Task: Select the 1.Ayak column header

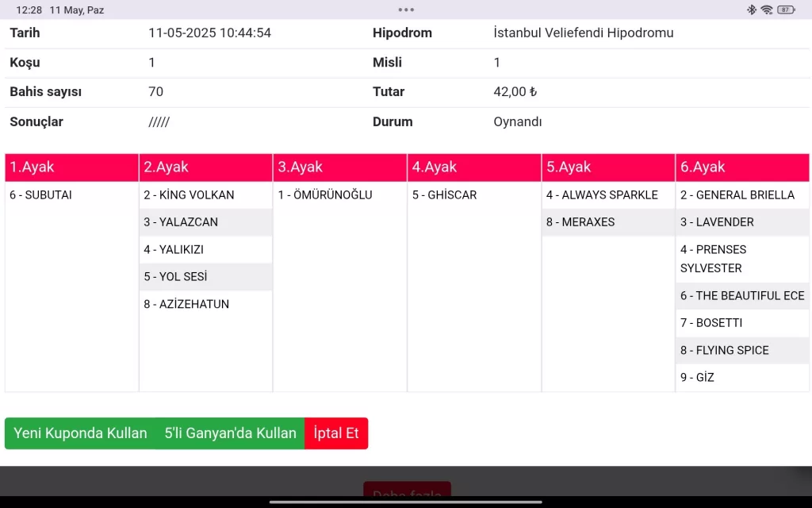Action: 71,167
